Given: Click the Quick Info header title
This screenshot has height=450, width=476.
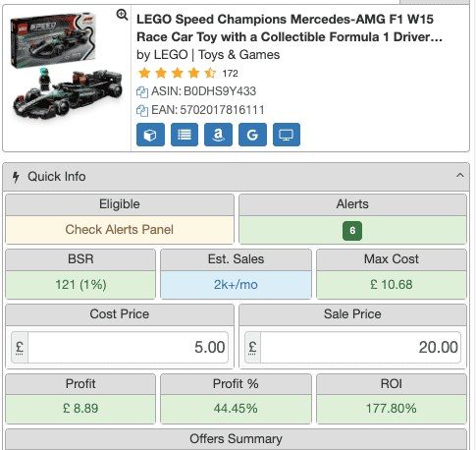Looking at the screenshot, I should point(57,177).
